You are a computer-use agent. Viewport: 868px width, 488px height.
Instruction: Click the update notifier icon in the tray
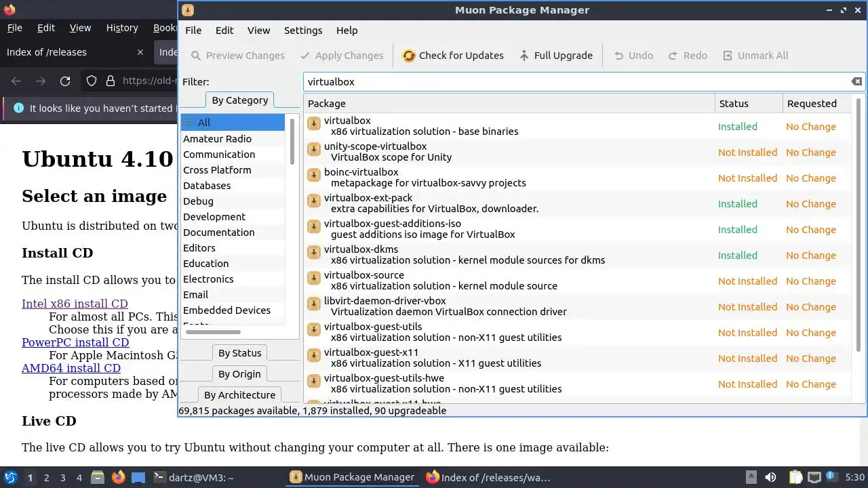click(832, 477)
